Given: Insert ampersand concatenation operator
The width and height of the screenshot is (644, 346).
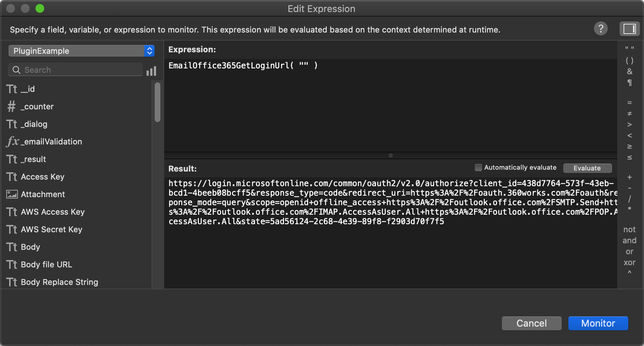Looking at the screenshot, I should [629, 71].
